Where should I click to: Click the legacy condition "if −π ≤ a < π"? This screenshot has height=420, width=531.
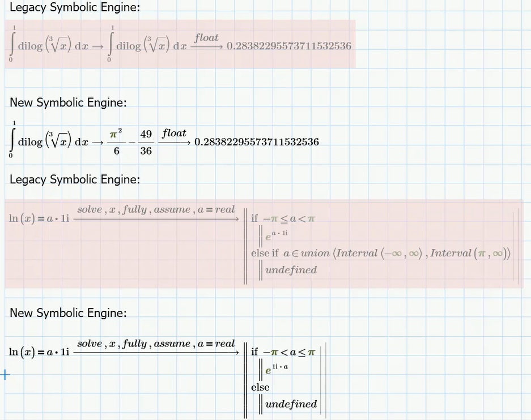(283, 218)
